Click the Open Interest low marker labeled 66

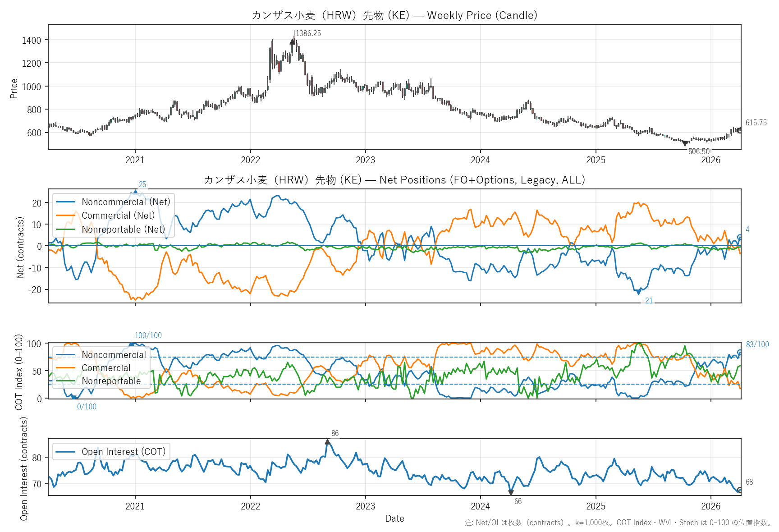point(511,493)
